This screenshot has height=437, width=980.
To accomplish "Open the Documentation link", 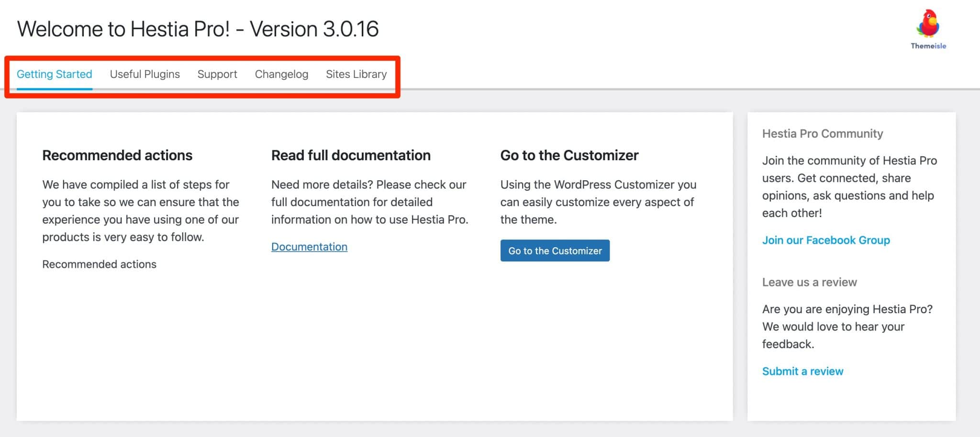I will point(309,247).
